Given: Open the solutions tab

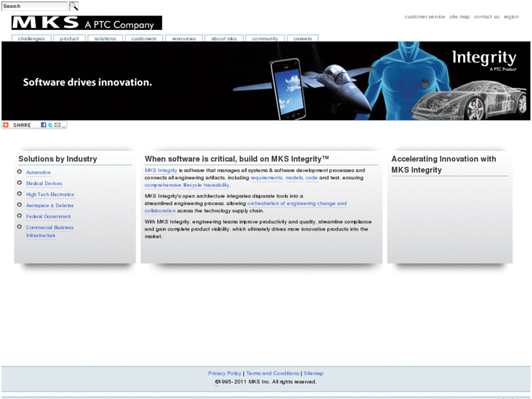Looking at the screenshot, I should (x=105, y=38).
